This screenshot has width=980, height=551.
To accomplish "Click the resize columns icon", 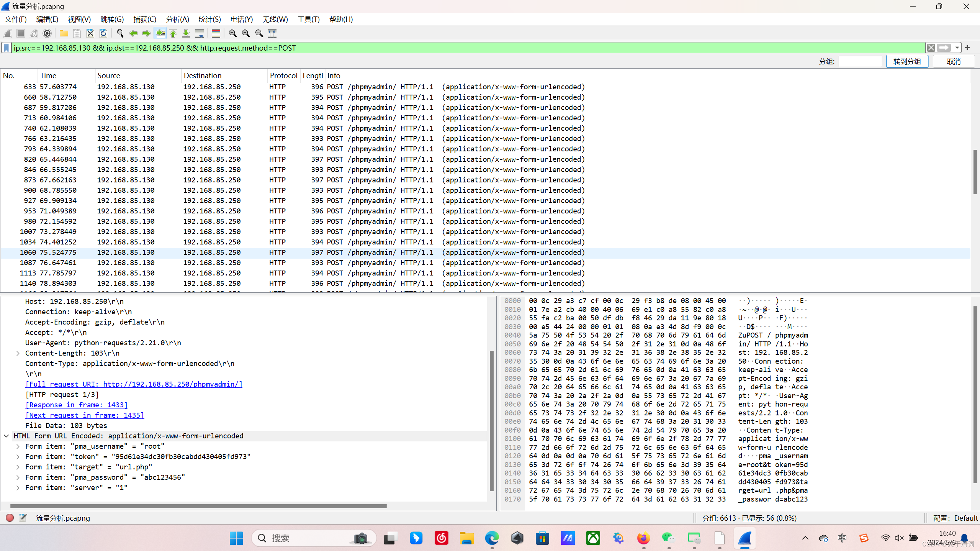I will click(272, 33).
